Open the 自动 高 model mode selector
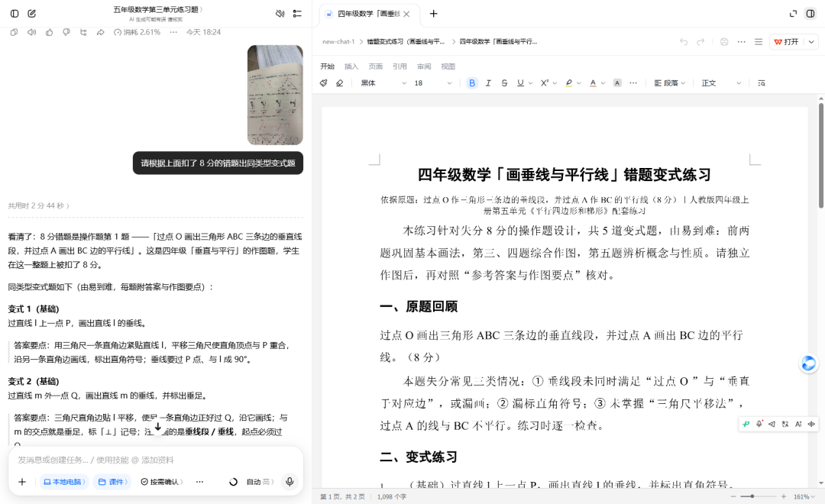The height and width of the screenshot is (504, 825). 260,481
